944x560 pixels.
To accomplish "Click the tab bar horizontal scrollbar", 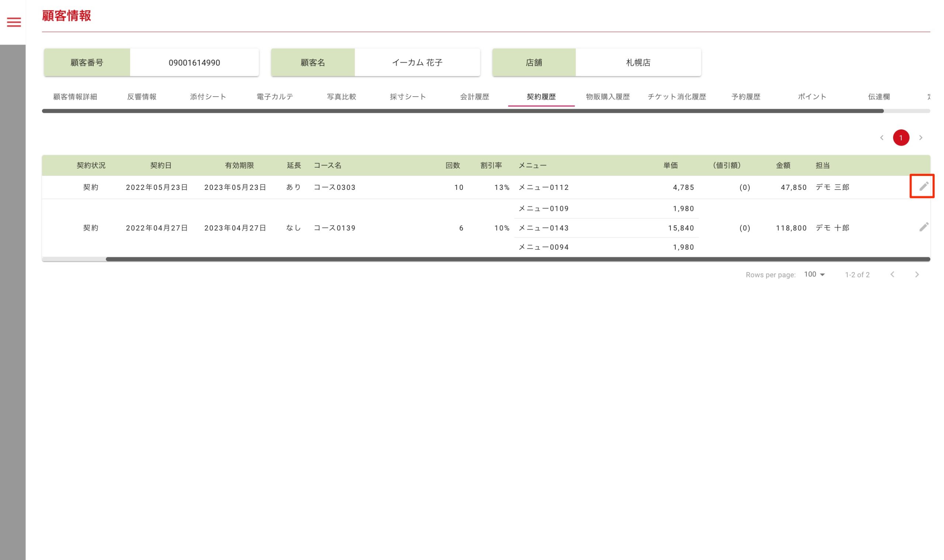I will pyautogui.click(x=462, y=111).
